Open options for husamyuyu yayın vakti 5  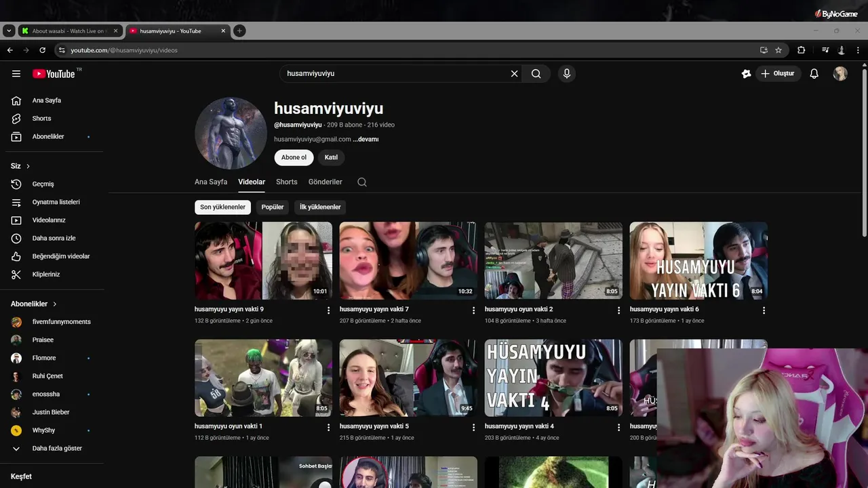coord(474,428)
